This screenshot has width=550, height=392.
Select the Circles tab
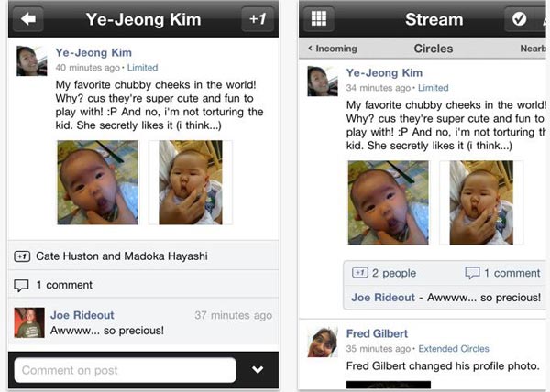[x=434, y=49]
